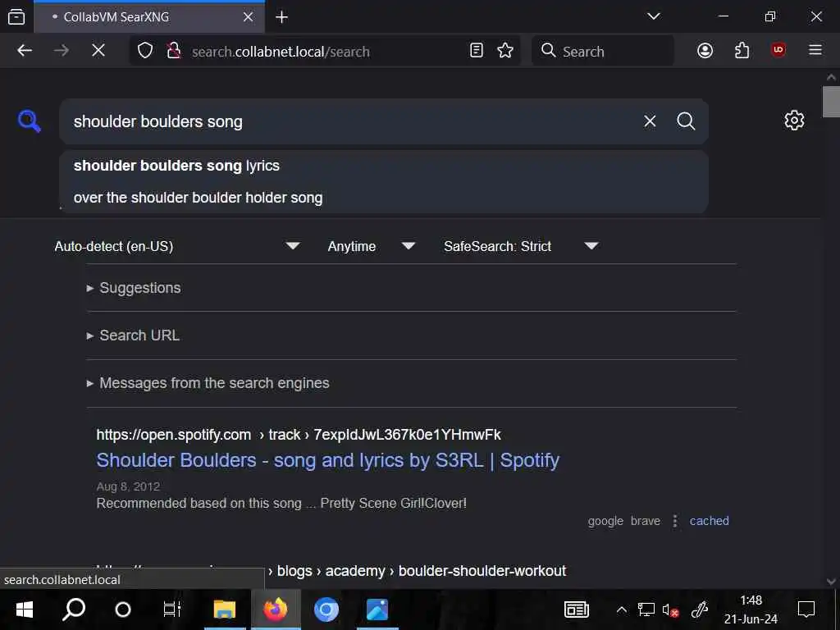The height and width of the screenshot is (630, 840).
Task: Open result options three-dot menu
Action: click(675, 521)
